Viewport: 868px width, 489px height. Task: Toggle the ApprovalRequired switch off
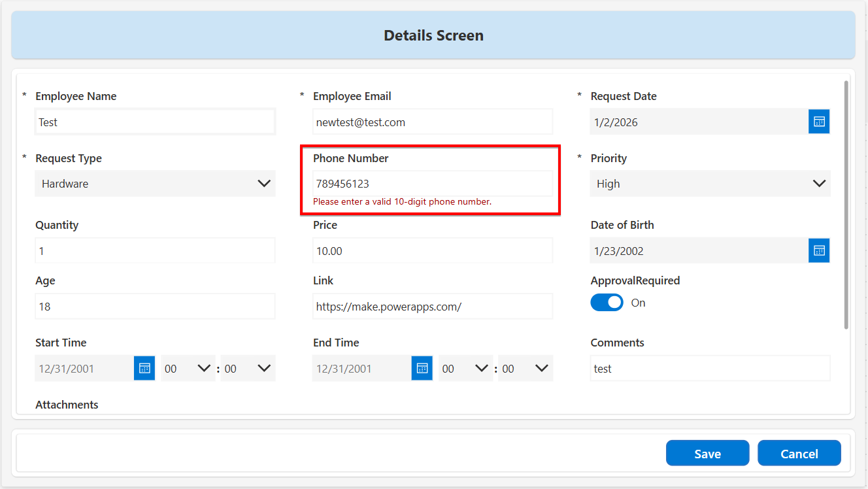click(x=607, y=303)
